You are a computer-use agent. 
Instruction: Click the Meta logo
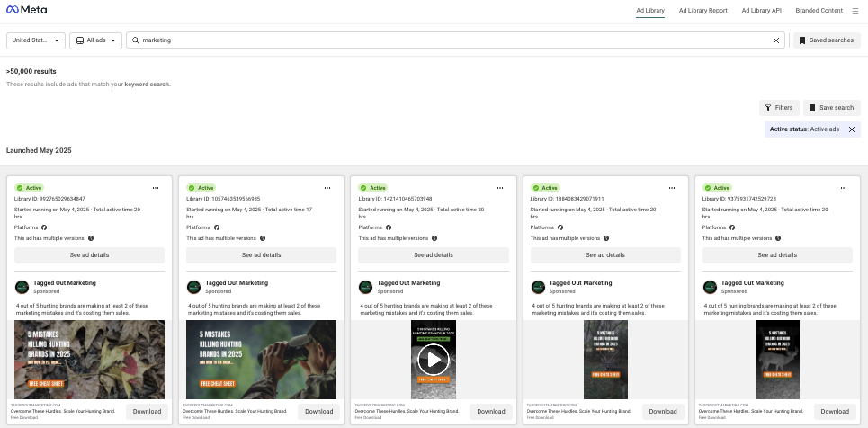(x=27, y=10)
